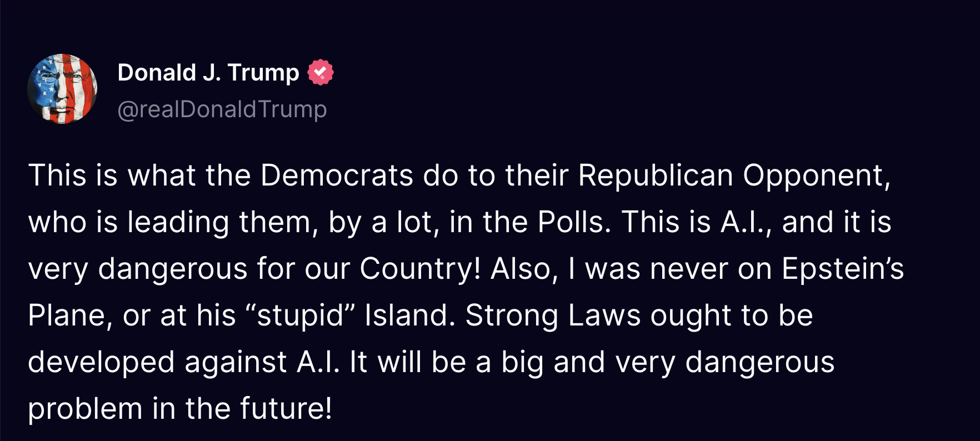Click "A.I." after the word "against"
Image resolution: width=980 pixels, height=441 pixels.
click(319, 362)
